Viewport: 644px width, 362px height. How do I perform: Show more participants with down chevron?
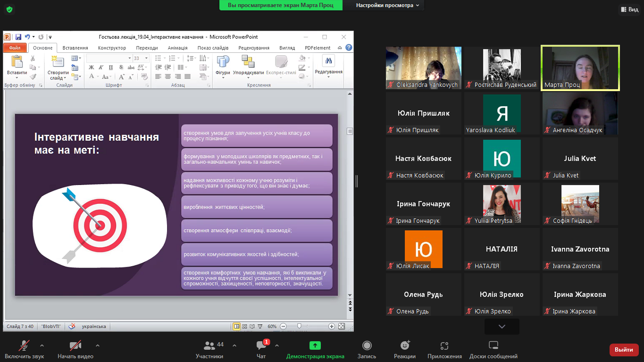pyautogui.click(x=502, y=326)
